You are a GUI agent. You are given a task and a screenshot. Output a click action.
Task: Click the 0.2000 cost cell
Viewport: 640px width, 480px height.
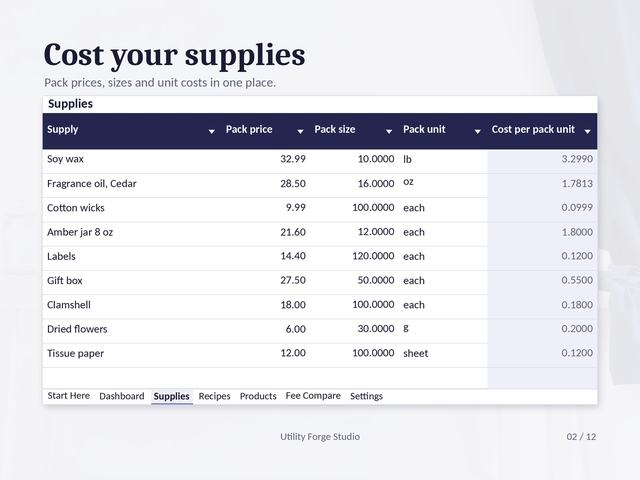[542, 329]
